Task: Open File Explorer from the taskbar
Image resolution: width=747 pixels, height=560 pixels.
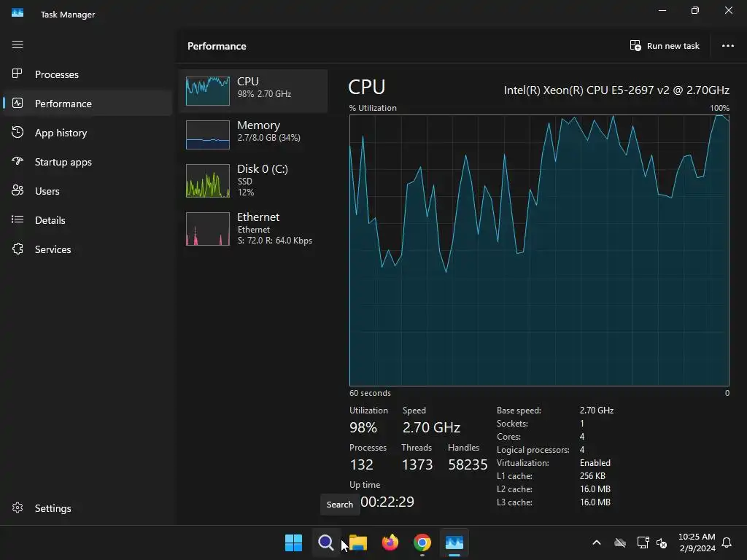Action: [x=357, y=542]
